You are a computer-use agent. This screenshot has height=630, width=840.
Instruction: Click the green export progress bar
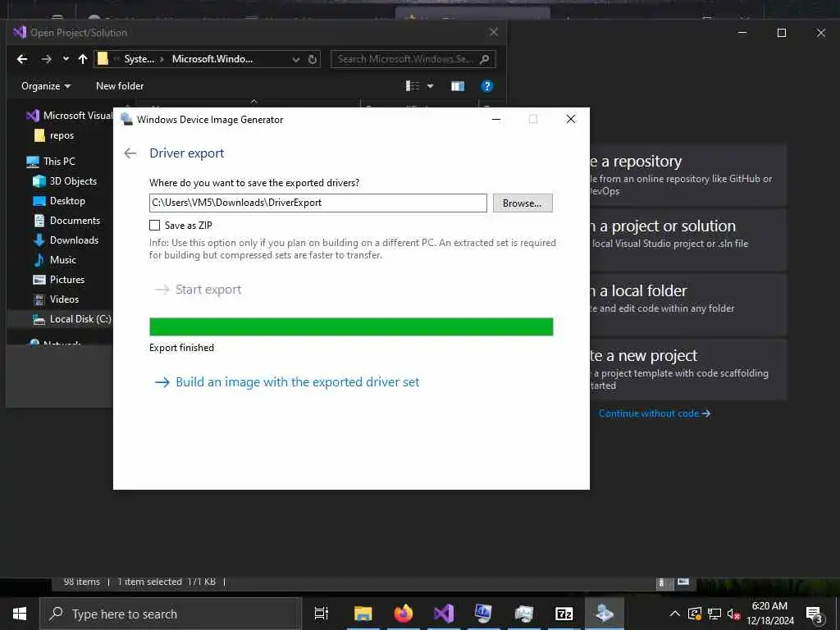click(351, 326)
